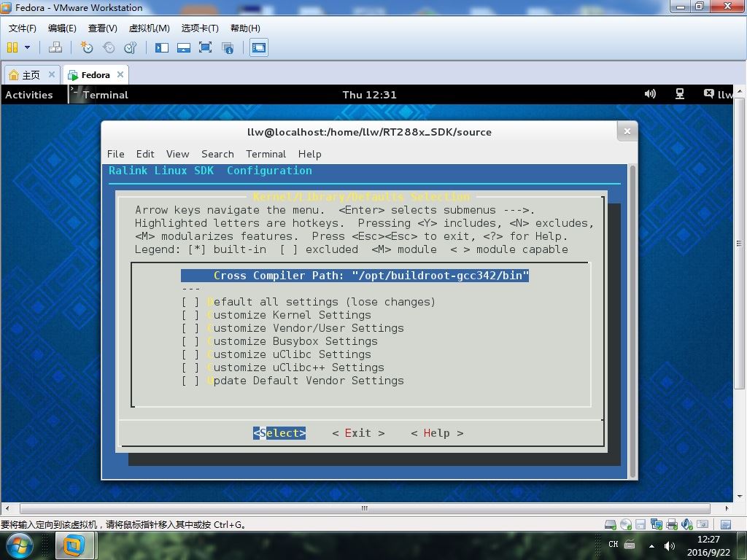
Task: Click the VMware horizontal scrollbar
Action: click(x=365, y=508)
